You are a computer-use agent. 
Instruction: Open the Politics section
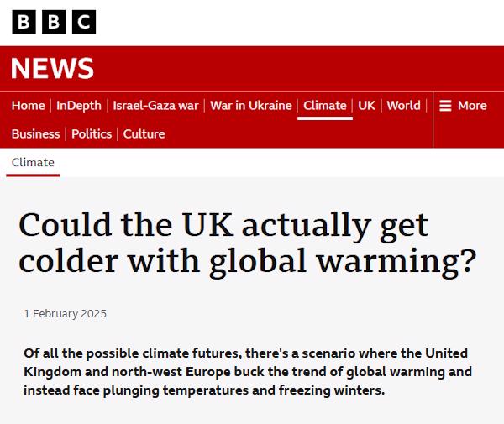(92, 134)
